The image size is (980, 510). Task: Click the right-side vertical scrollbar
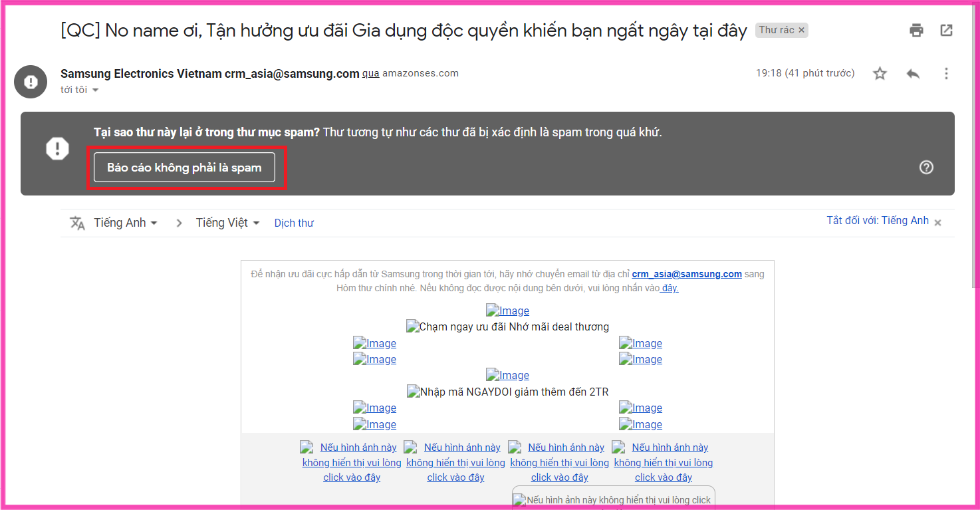(974, 146)
